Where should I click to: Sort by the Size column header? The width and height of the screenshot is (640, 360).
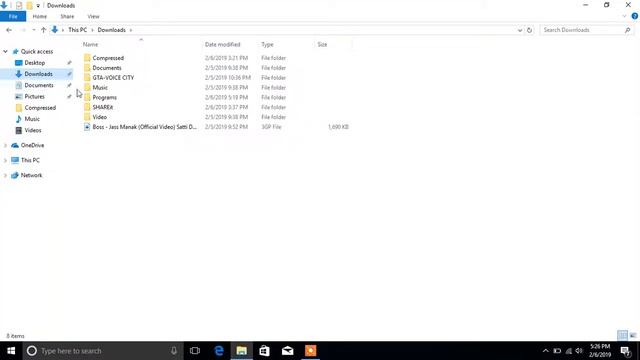tap(322, 44)
